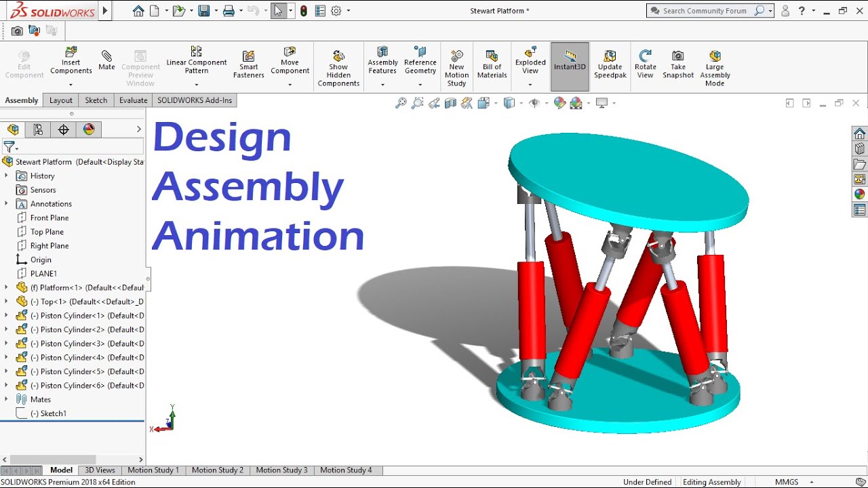Expand the SOLIDWORKS menu flyout arrow

(x=104, y=11)
